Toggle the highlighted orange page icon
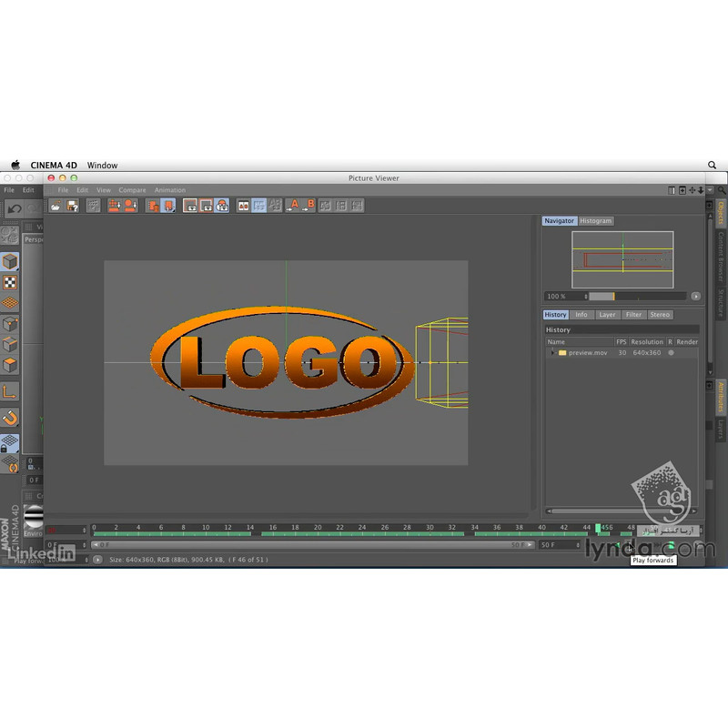The width and height of the screenshot is (728, 728). 168,206
